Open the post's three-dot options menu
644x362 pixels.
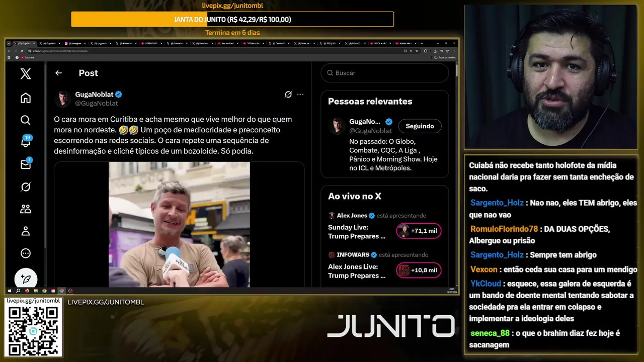pos(300,95)
